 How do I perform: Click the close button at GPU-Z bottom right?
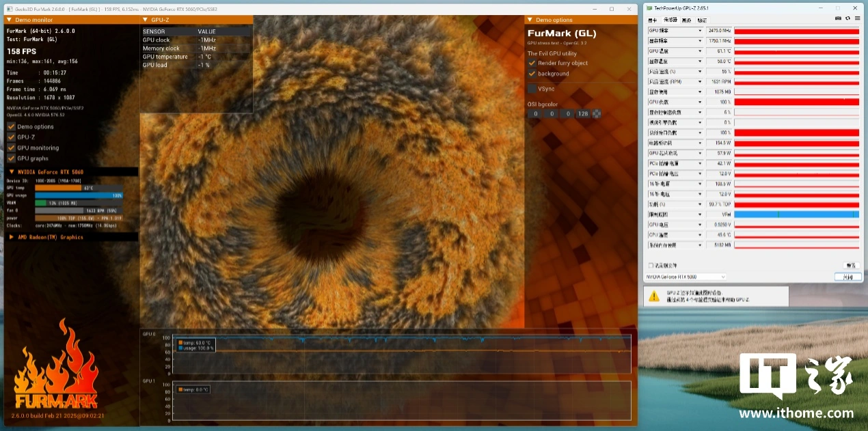pos(847,277)
